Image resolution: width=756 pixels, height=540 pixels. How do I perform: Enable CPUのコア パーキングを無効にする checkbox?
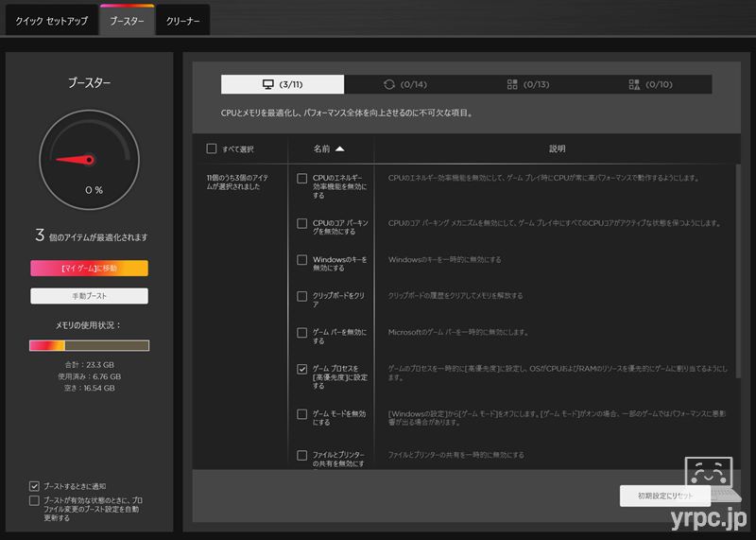click(301, 223)
